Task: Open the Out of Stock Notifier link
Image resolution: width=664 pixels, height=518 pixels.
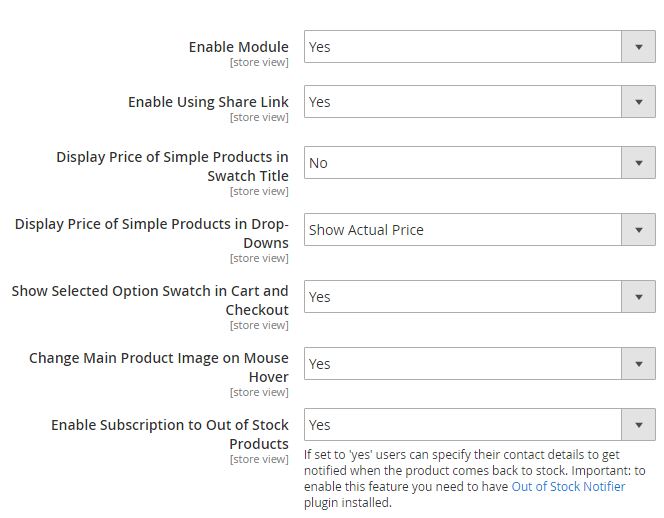Action: click(x=568, y=487)
